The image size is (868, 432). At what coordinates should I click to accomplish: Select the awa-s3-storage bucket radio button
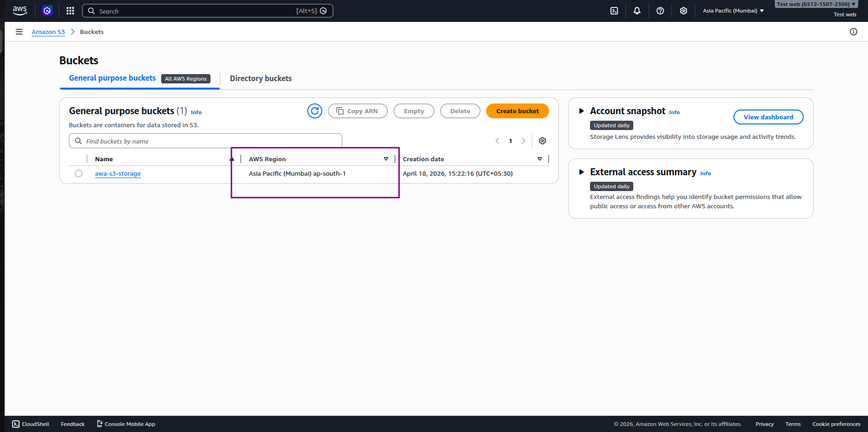(x=79, y=173)
